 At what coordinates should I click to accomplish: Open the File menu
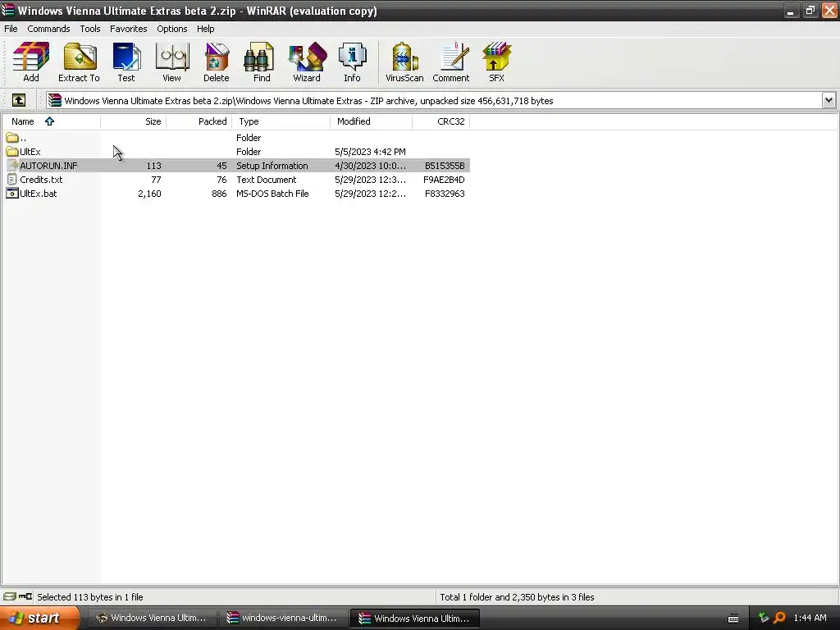pyautogui.click(x=11, y=29)
